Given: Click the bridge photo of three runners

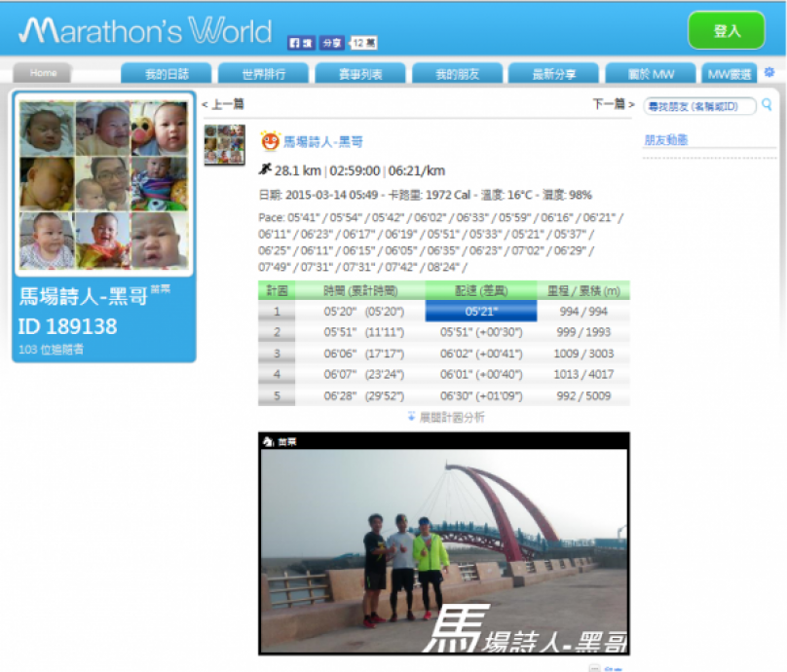Looking at the screenshot, I should click(x=444, y=550).
